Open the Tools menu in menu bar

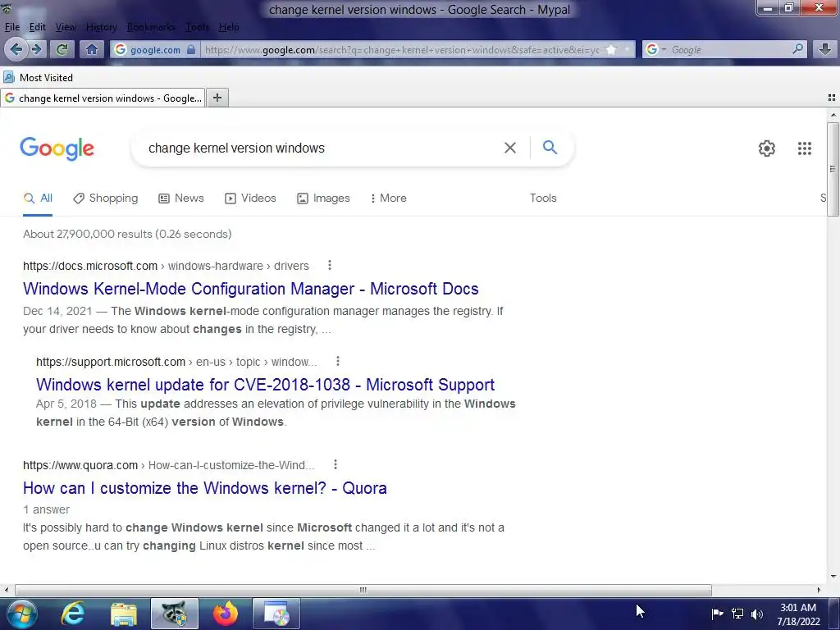tap(197, 27)
